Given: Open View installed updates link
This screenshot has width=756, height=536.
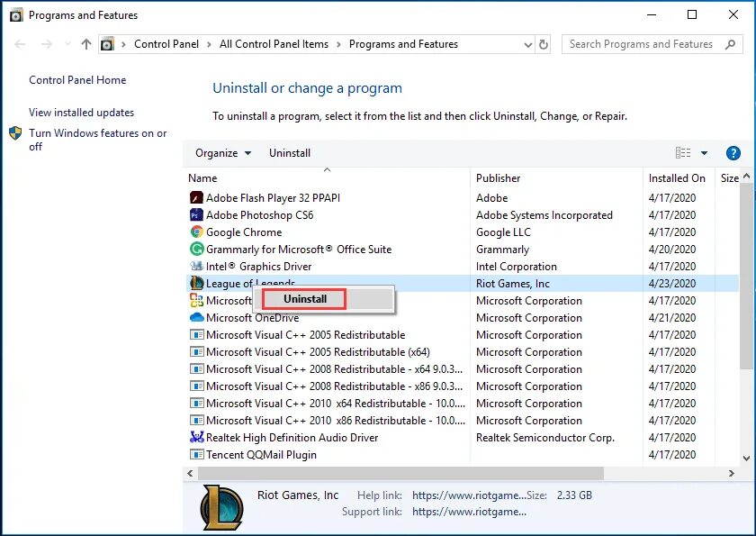Looking at the screenshot, I should pyautogui.click(x=82, y=113).
